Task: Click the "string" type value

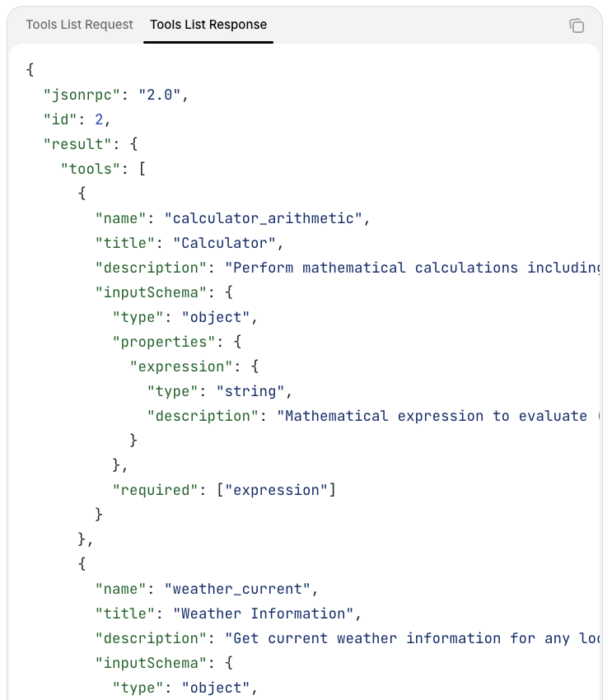Action: click(250, 391)
